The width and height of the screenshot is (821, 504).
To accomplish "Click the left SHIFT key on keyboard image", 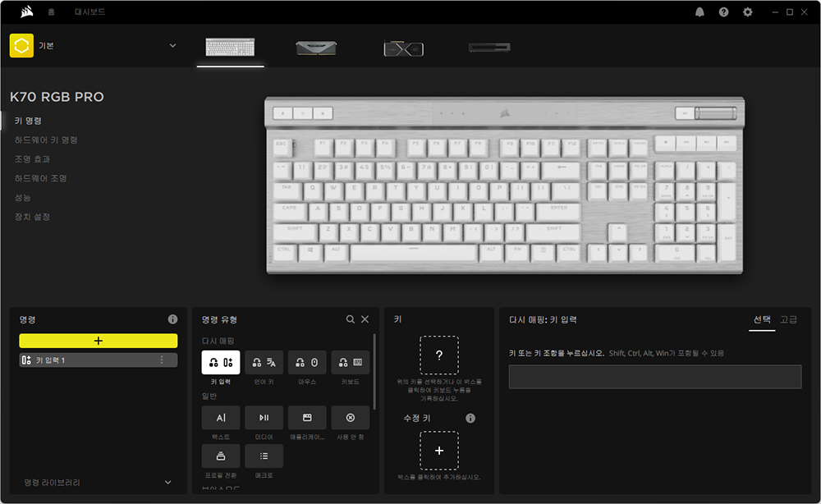I will point(295,231).
